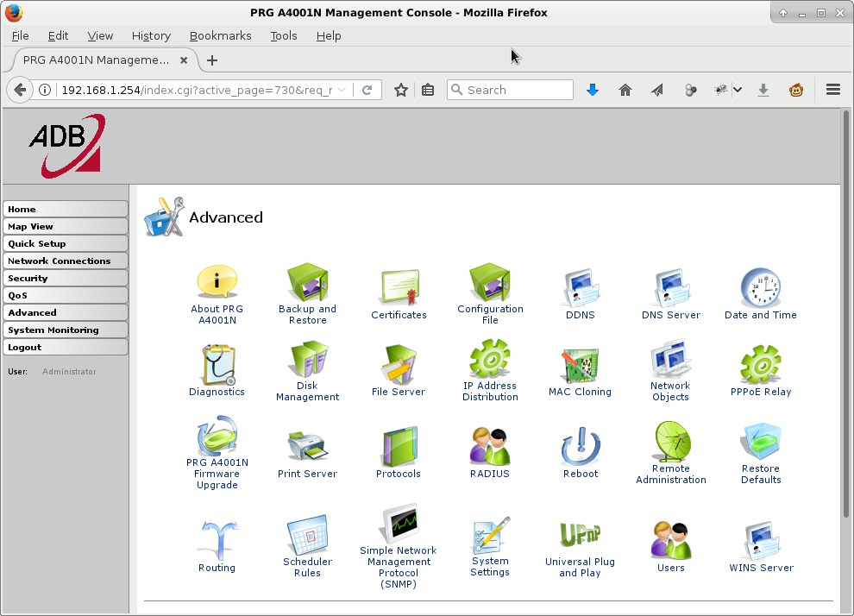Click the browser back button
The image size is (854, 616).
[x=20, y=90]
